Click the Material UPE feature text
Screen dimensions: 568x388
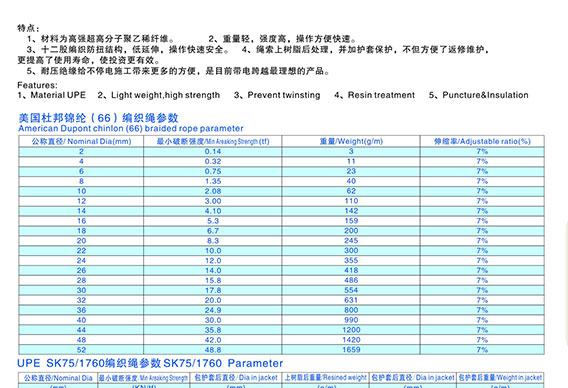tap(51, 95)
